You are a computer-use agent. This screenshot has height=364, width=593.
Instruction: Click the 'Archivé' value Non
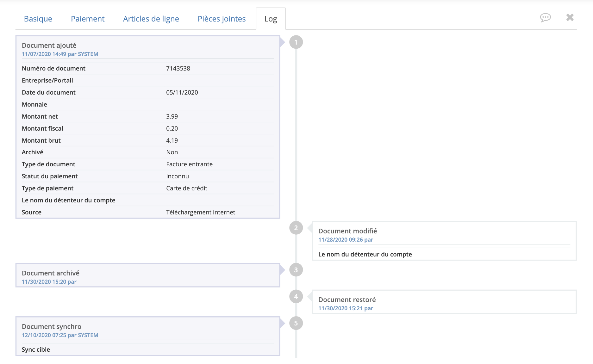[172, 152]
